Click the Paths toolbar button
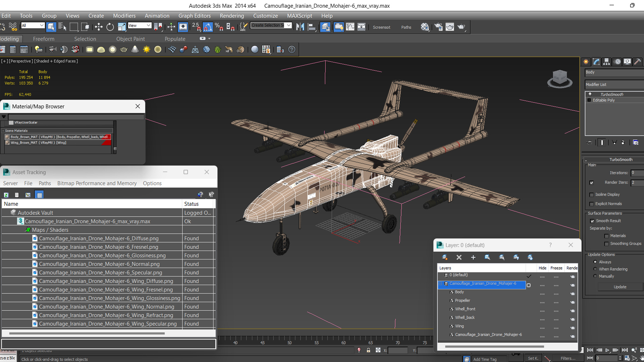 coord(406,27)
